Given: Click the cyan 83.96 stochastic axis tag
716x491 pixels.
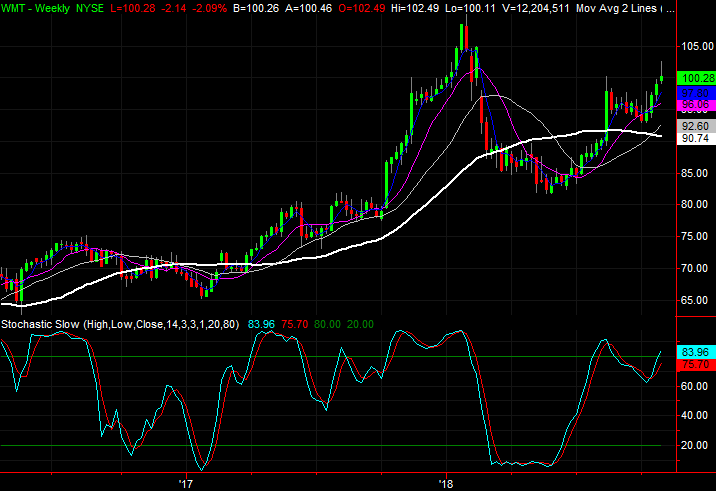Looking at the screenshot, I should (x=695, y=352).
